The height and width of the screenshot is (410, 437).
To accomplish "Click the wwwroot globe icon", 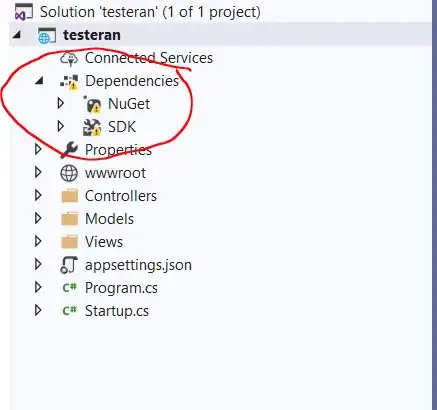I will point(69,173).
